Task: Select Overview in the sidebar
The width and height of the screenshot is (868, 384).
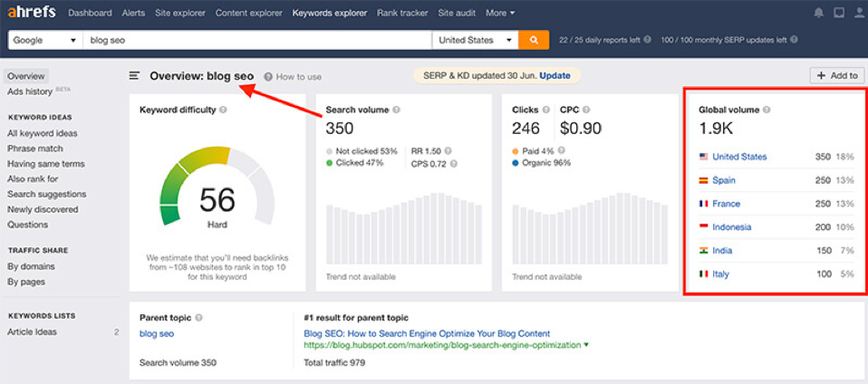Action: [x=26, y=76]
